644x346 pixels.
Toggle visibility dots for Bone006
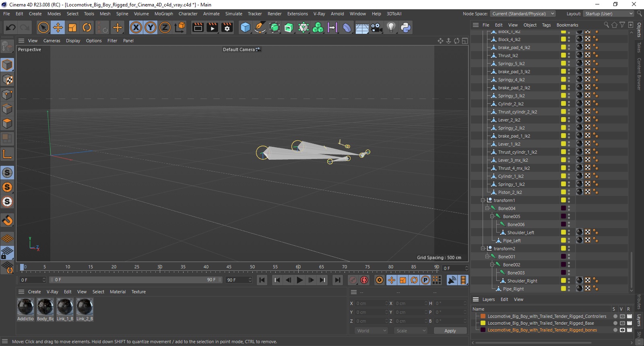pos(569,224)
